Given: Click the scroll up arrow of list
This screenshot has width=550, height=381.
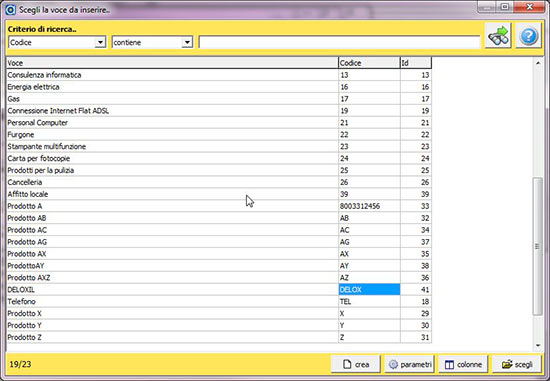Looking at the screenshot, I should click(538, 63).
